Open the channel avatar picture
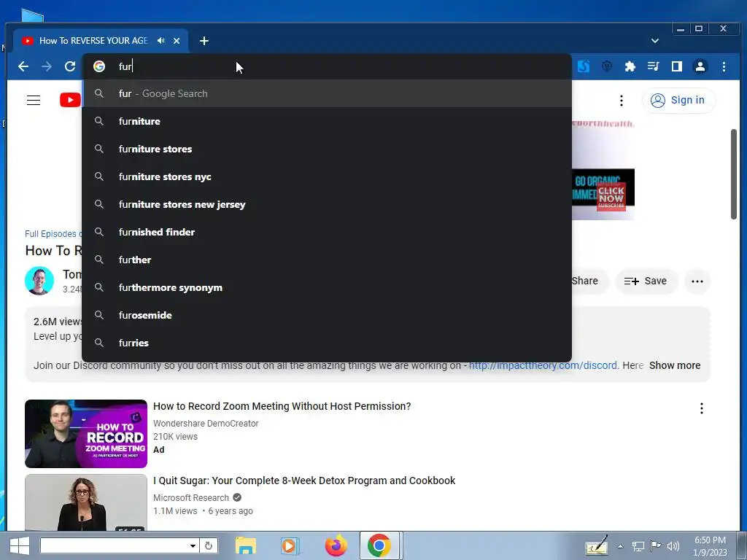The width and height of the screenshot is (747, 560). (x=39, y=281)
